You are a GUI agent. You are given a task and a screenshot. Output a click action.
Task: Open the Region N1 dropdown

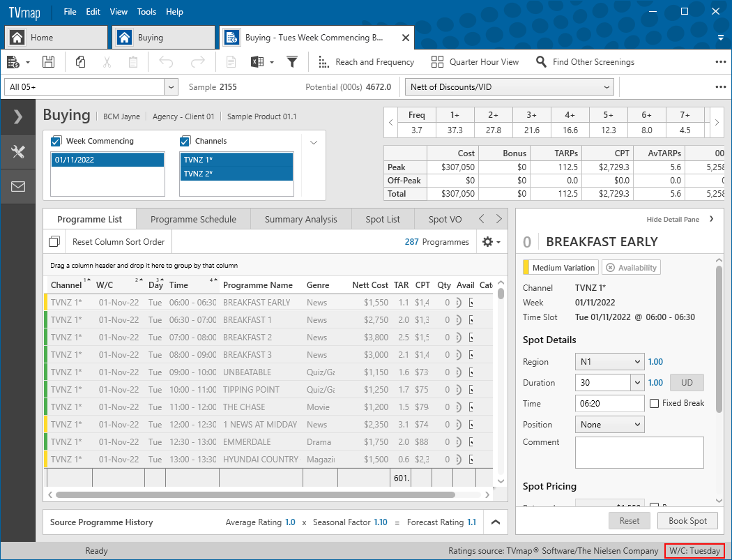[x=609, y=361]
